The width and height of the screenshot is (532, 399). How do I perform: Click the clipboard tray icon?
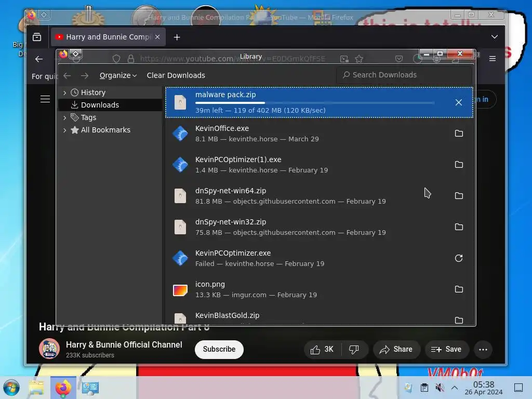coord(424,388)
